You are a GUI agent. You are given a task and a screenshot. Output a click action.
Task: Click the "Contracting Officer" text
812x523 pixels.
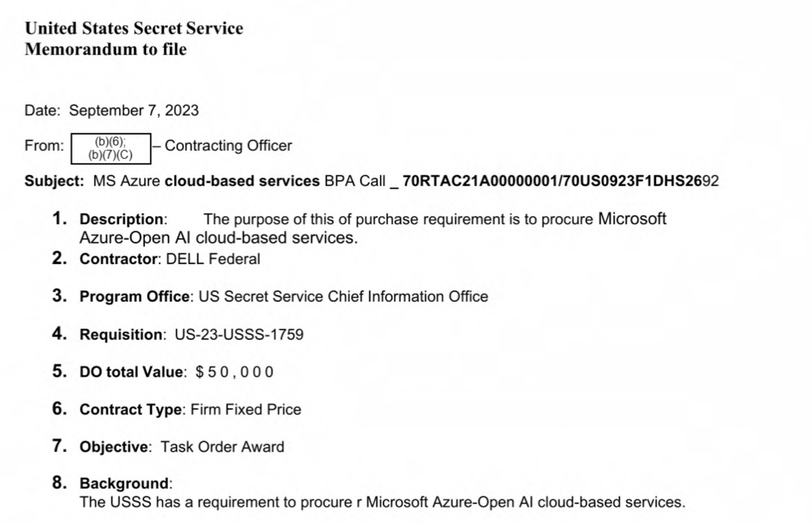tap(228, 146)
